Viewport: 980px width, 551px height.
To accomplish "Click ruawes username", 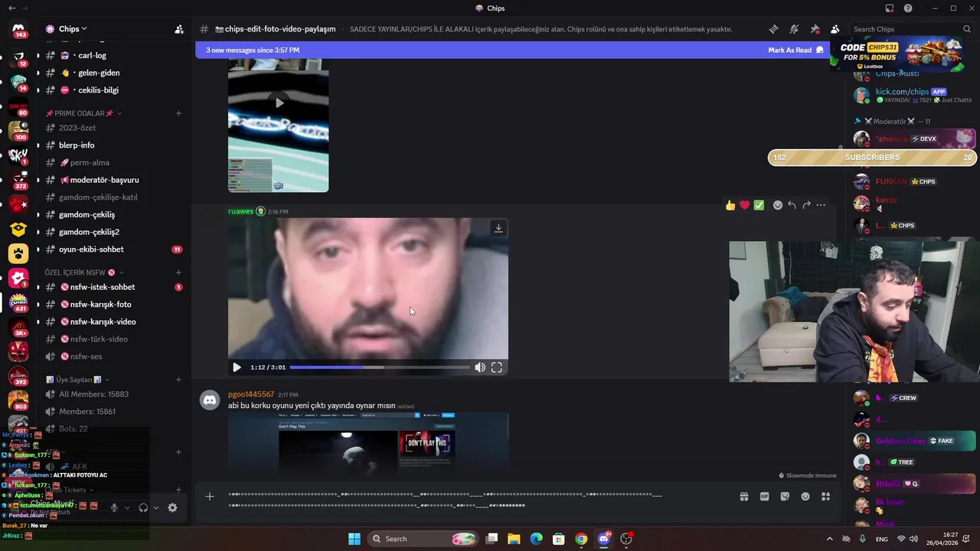I will (240, 211).
